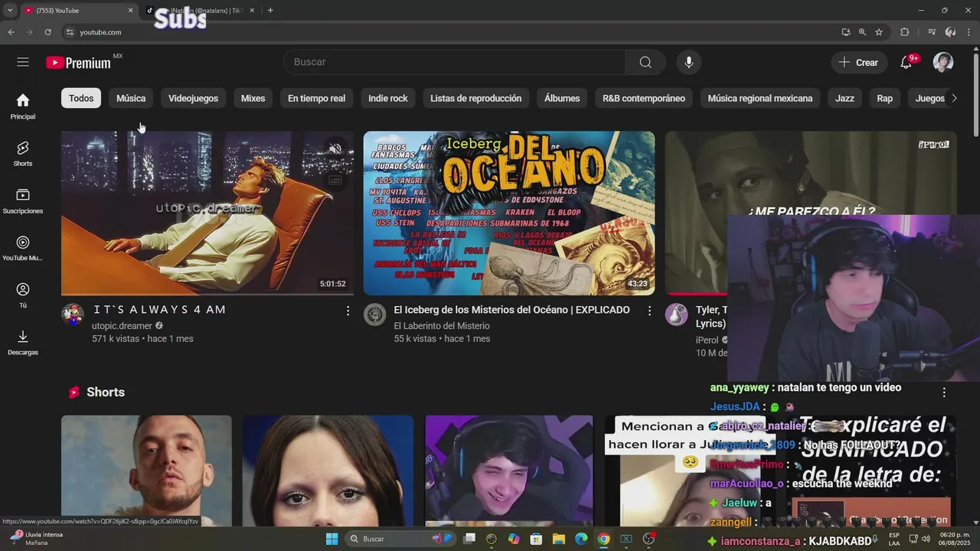Open a new Chrome tab
The height and width of the screenshot is (551, 980).
tap(270, 11)
